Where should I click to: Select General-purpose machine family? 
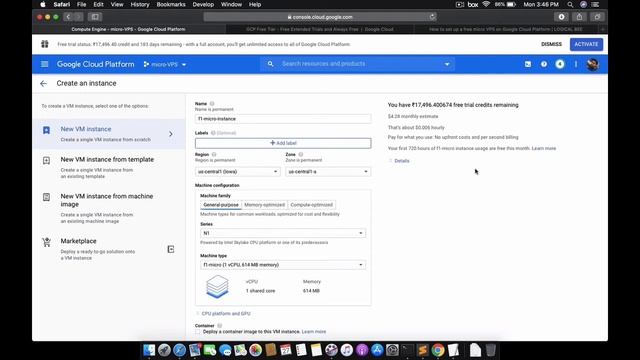[221, 205]
